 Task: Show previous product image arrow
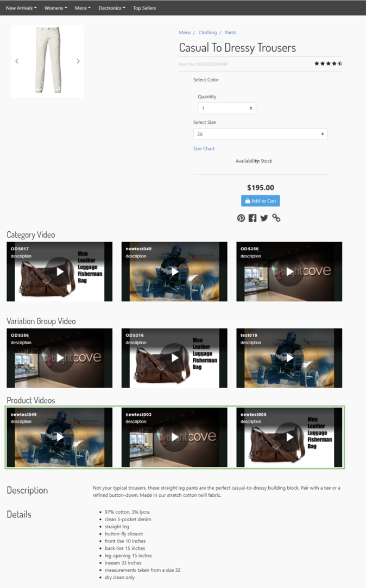tap(17, 61)
